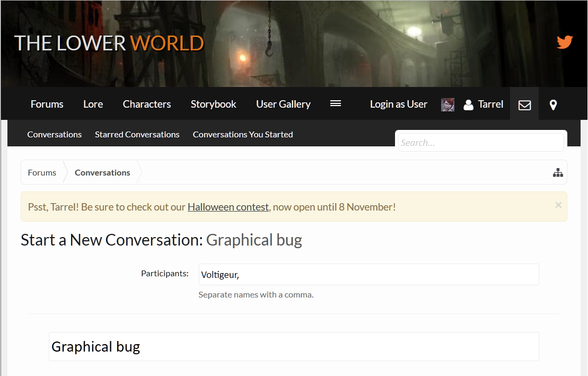Viewport: 588px width, 376px height.
Task: Click the user avatar thumbnail
Action: tap(447, 104)
